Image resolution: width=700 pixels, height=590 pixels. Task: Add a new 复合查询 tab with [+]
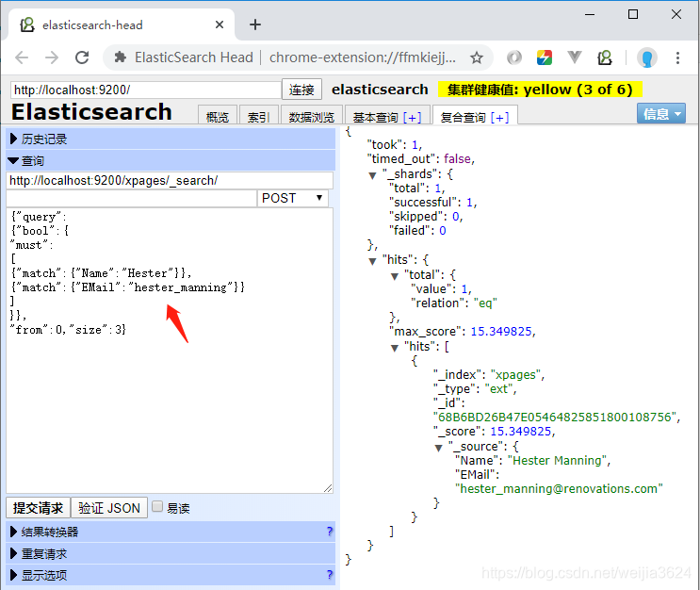click(499, 117)
